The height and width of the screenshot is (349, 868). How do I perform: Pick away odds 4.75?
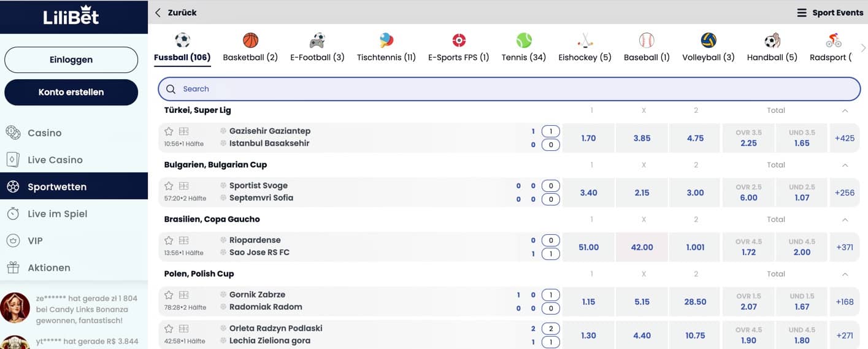pyautogui.click(x=695, y=138)
